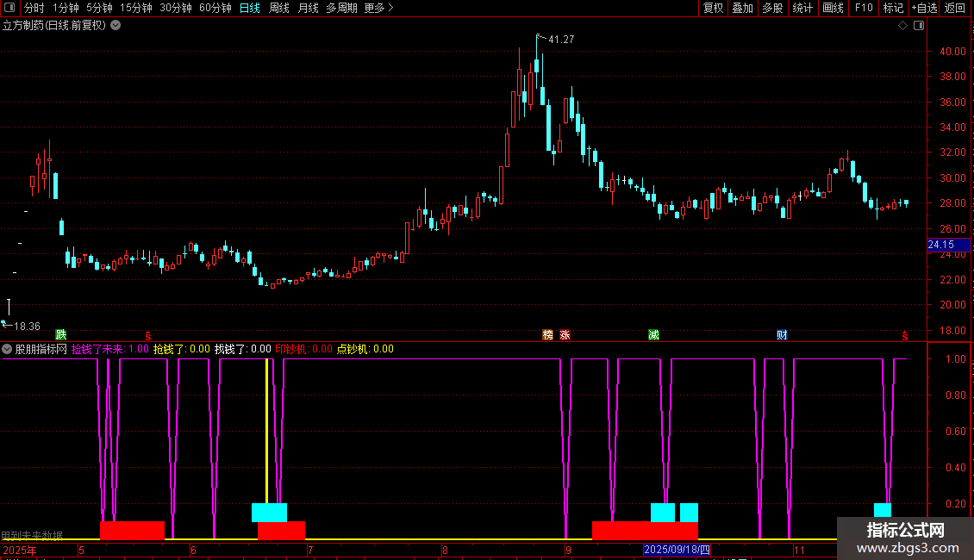Screen dimensions: 974x560
Task: Click the 统计 statistics button
Action: [802, 8]
